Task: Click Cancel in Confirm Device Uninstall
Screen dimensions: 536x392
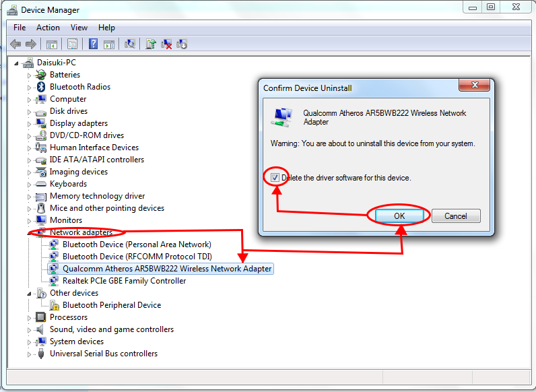Action: coord(456,216)
